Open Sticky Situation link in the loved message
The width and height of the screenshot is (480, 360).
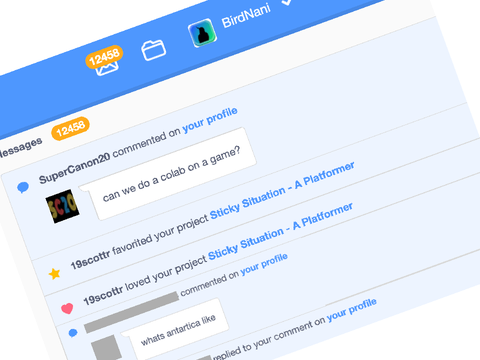coord(280,232)
